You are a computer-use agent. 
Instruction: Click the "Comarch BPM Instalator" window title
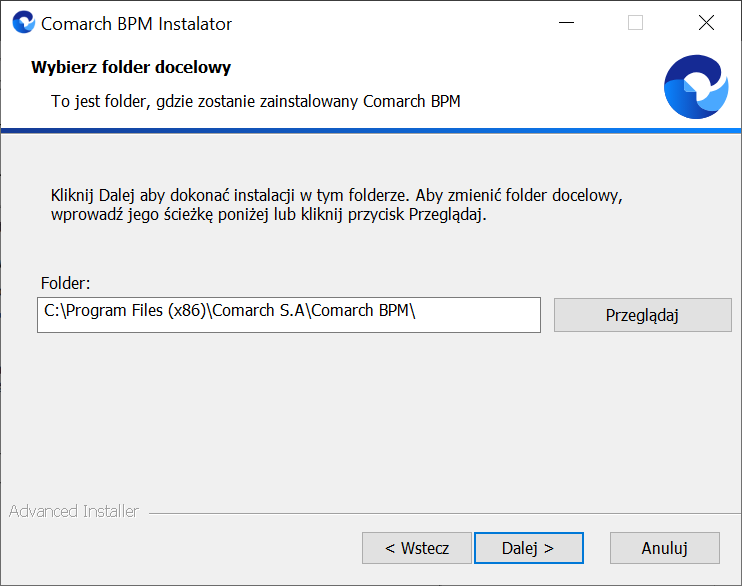[136, 24]
